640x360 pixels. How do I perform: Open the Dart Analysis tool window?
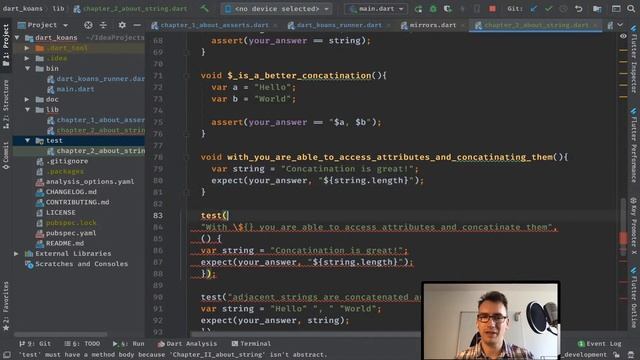187,344
